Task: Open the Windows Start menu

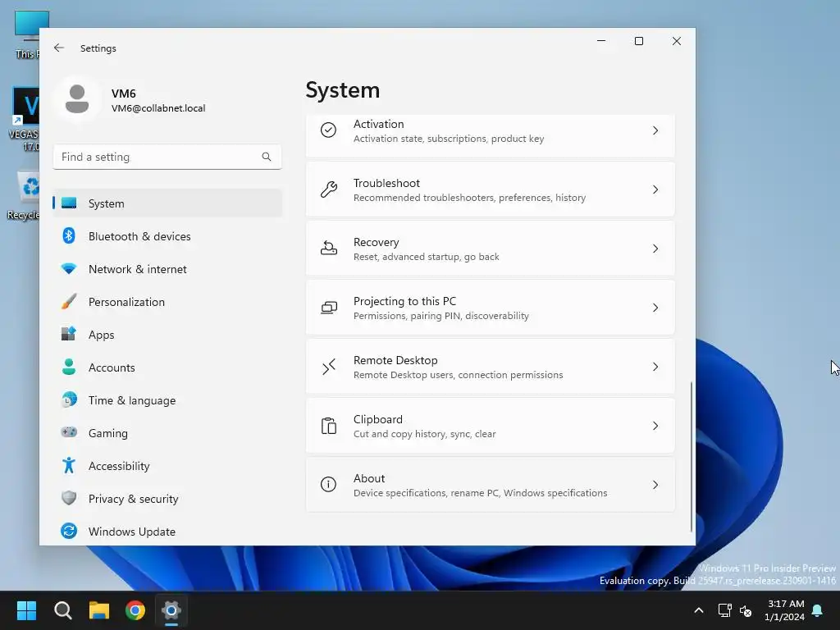Action: point(26,610)
